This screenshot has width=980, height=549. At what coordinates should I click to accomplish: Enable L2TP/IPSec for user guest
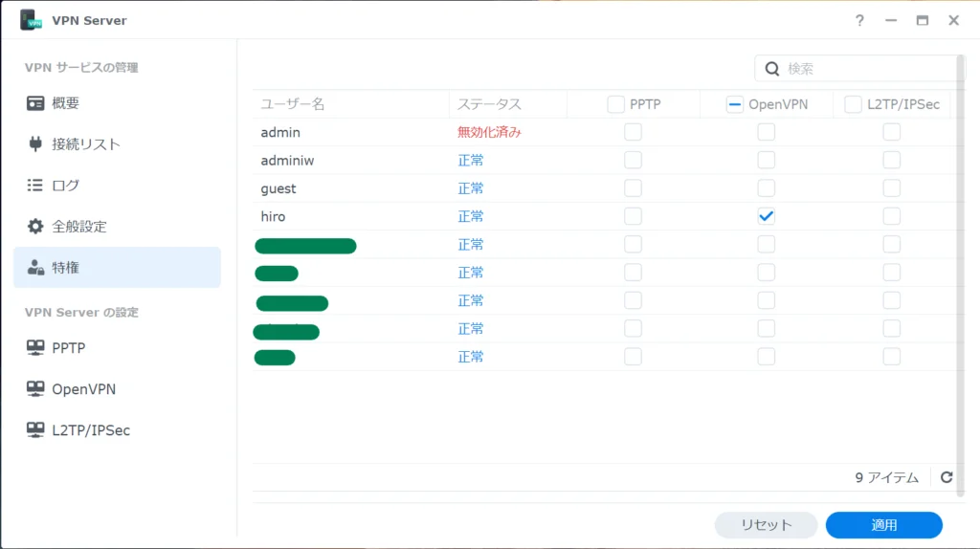tap(891, 188)
